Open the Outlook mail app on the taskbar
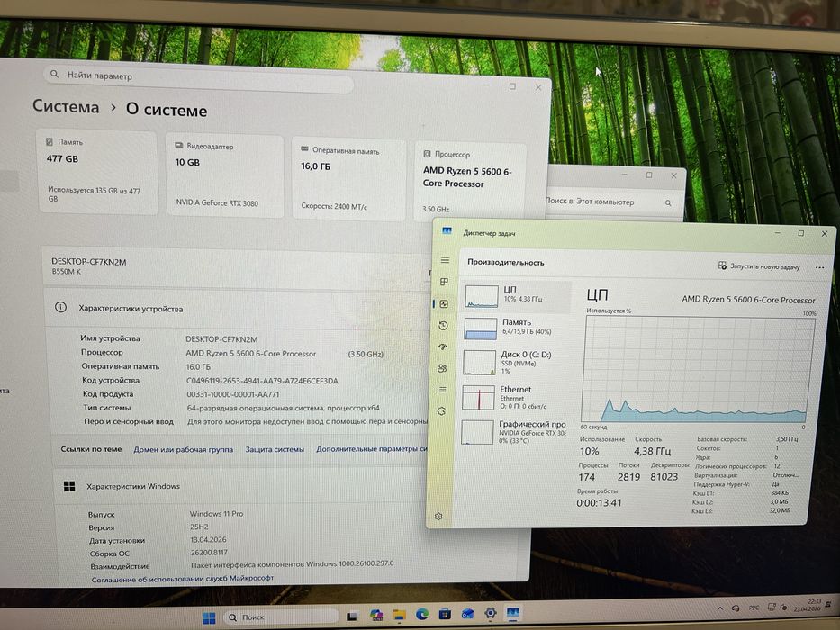Screen dimensions: 840x630 click(x=467, y=614)
